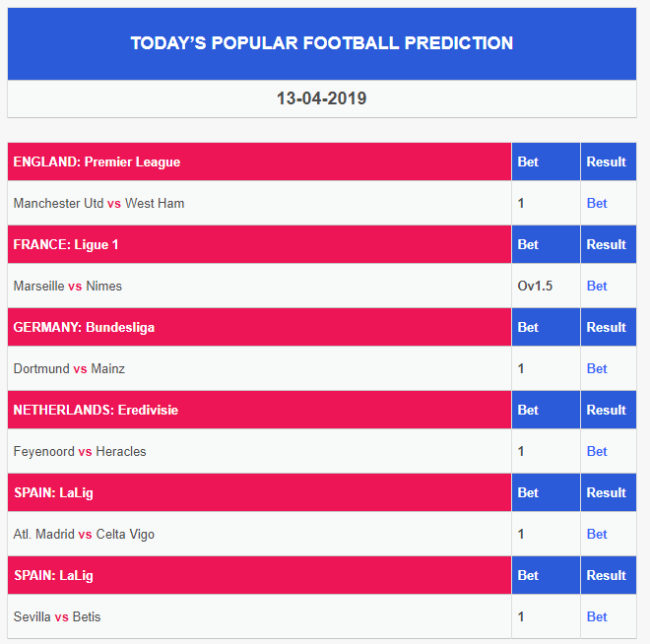Select the ENGLAND: Premier League header
650x644 pixels.
point(97,161)
